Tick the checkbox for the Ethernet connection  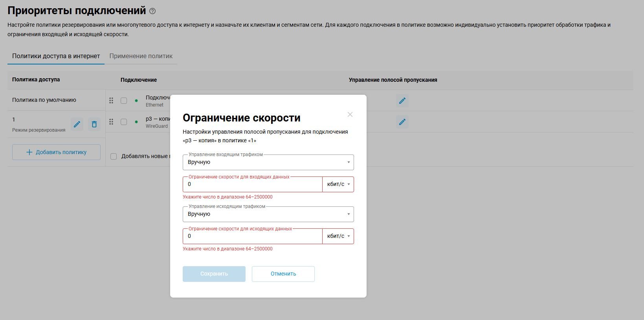(124, 101)
